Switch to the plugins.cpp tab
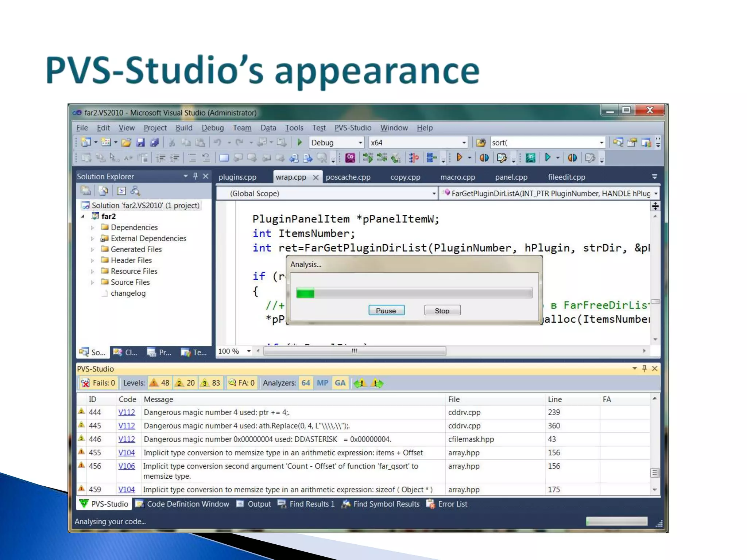 pyautogui.click(x=237, y=177)
